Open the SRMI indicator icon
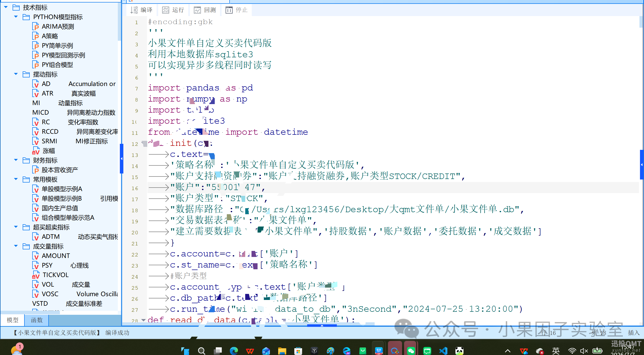Image resolution: width=644 pixels, height=355 pixels. coord(36,141)
